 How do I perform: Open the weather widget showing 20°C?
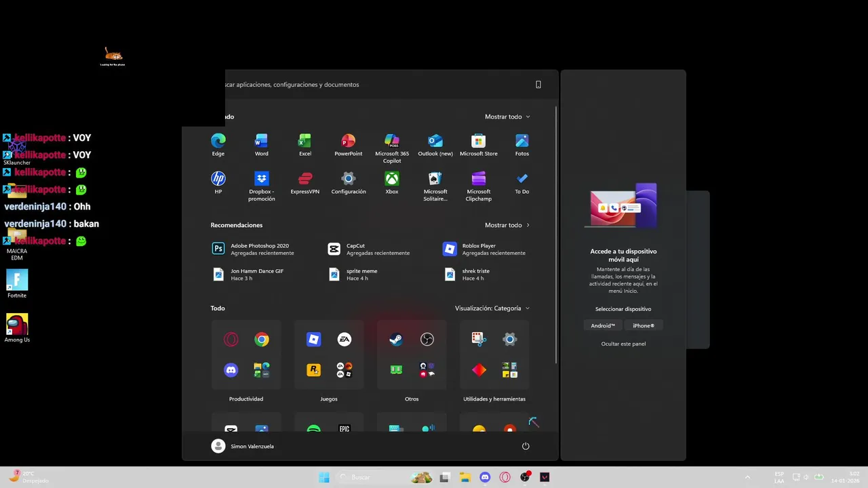30,477
